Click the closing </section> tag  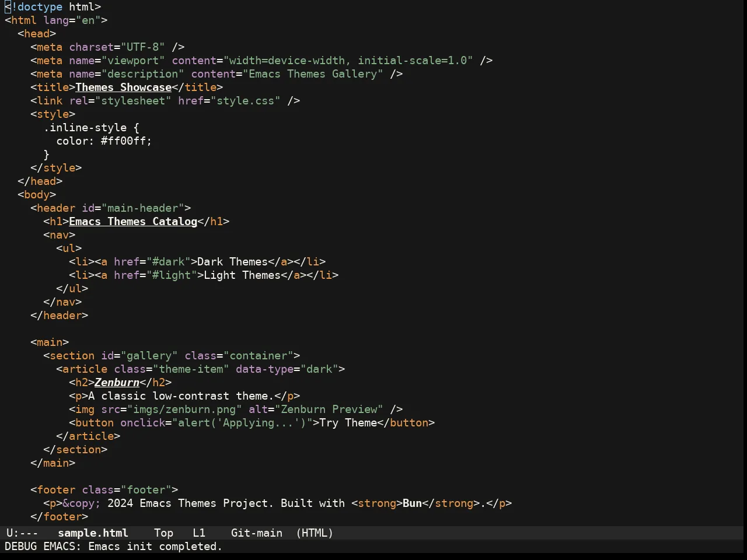(75, 450)
